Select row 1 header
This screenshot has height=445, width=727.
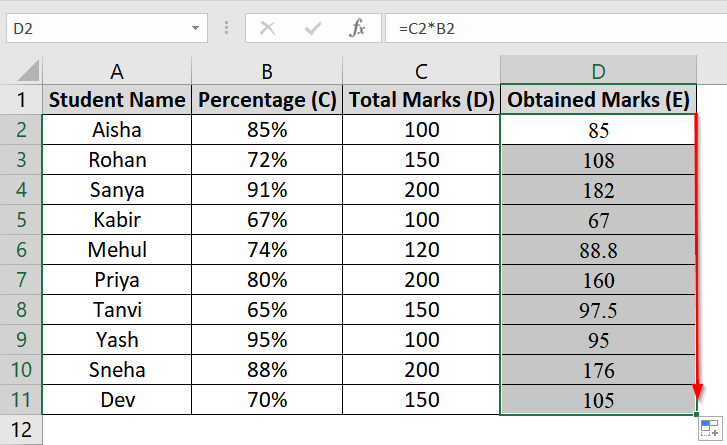pos(21,100)
